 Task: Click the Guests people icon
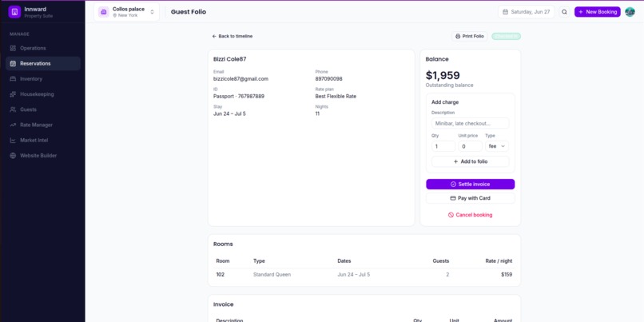[x=13, y=109]
